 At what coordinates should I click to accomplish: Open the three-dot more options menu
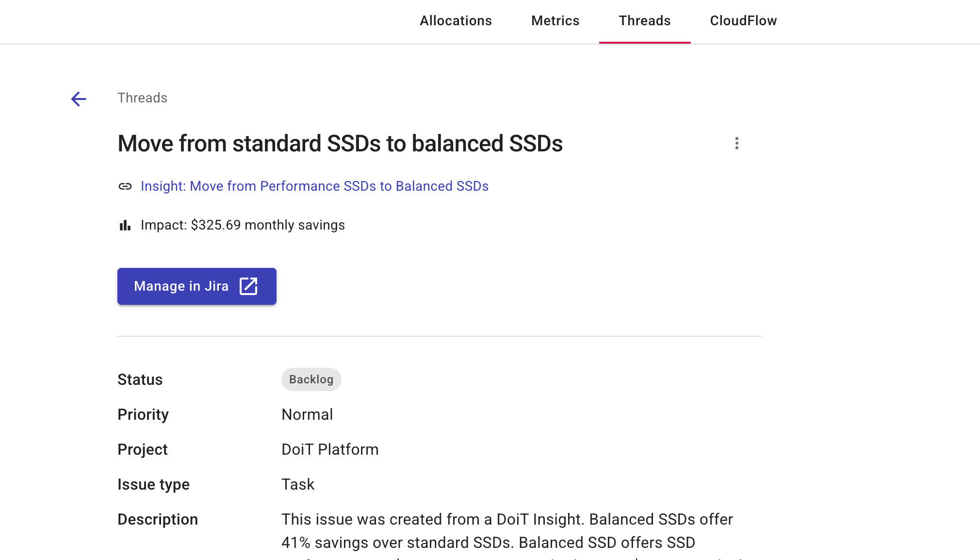(x=736, y=143)
